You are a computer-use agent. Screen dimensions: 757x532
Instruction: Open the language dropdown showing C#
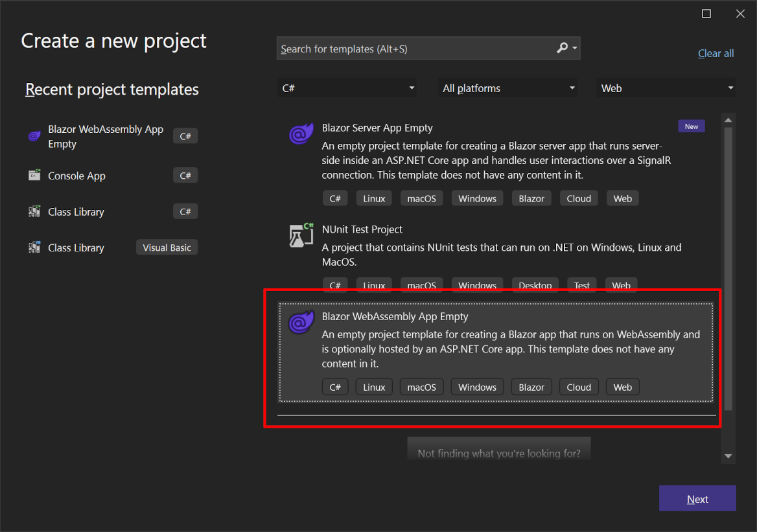point(347,87)
